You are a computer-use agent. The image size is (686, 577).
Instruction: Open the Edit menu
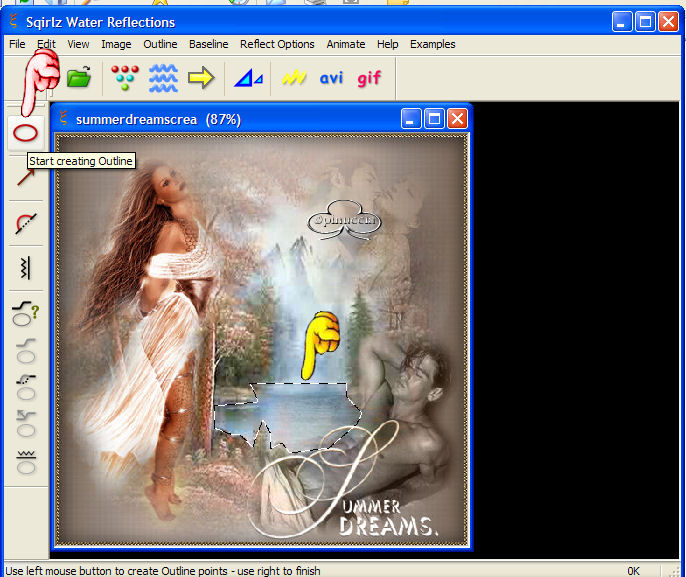click(46, 44)
